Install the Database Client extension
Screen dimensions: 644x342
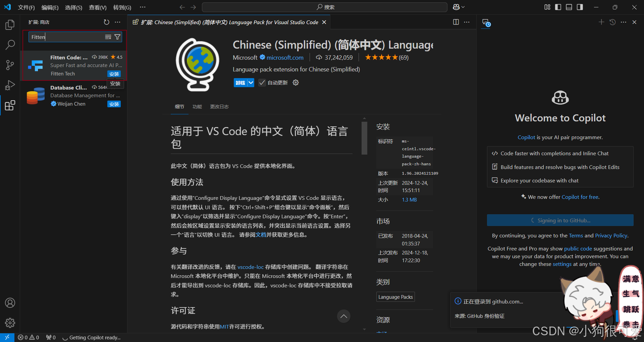pyautogui.click(x=114, y=104)
